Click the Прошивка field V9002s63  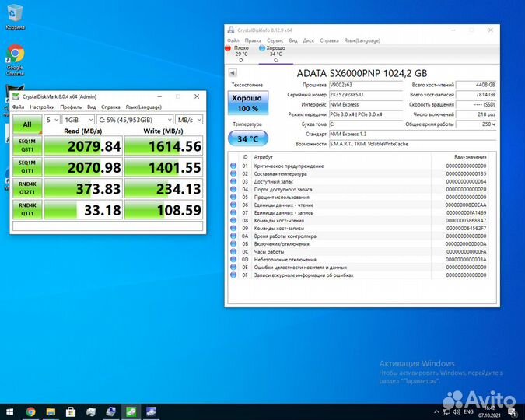pyautogui.click(x=366, y=85)
